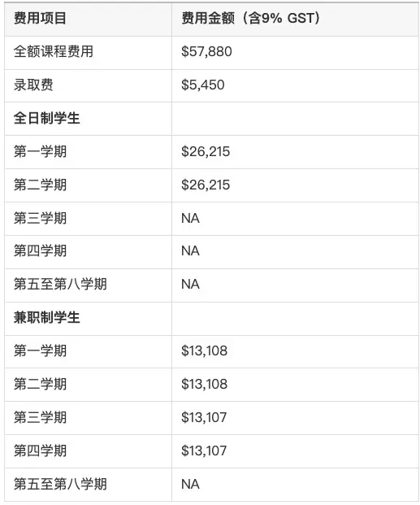Click the first $26,215 amount under 全日制学生
The image size is (420, 505).
(x=206, y=152)
